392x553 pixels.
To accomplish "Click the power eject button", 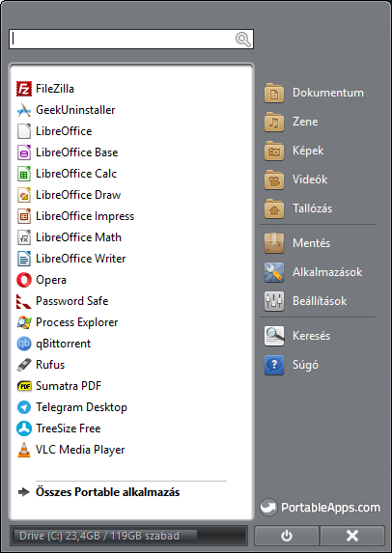I will 287,536.
